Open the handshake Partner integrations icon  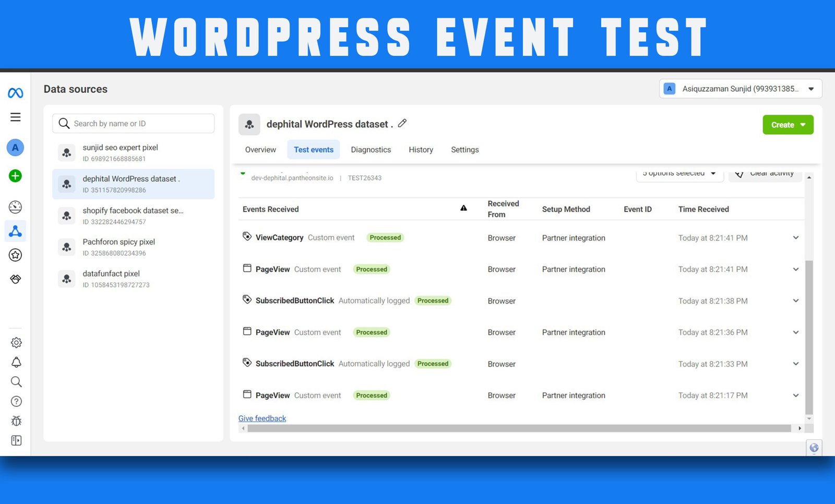tap(15, 279)
